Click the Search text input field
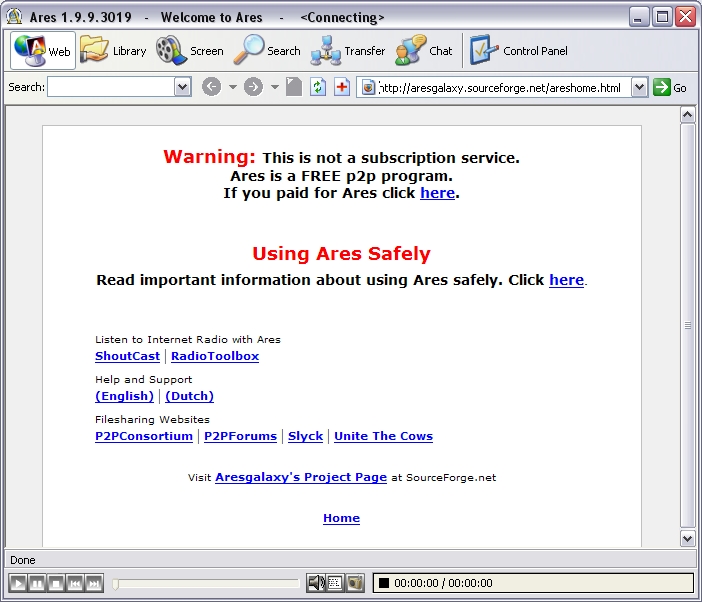This screenshot has width=702, height=602. click(x=111, y=87)
